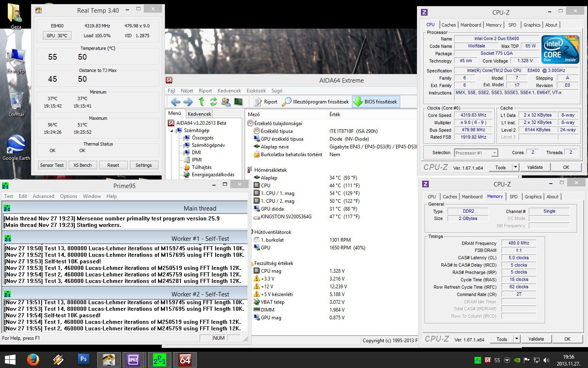Image resolution: width=588 pixels, height=368 pixels.
Task: Click the CPU 44 °C temperature row
Action: (331, 186)
